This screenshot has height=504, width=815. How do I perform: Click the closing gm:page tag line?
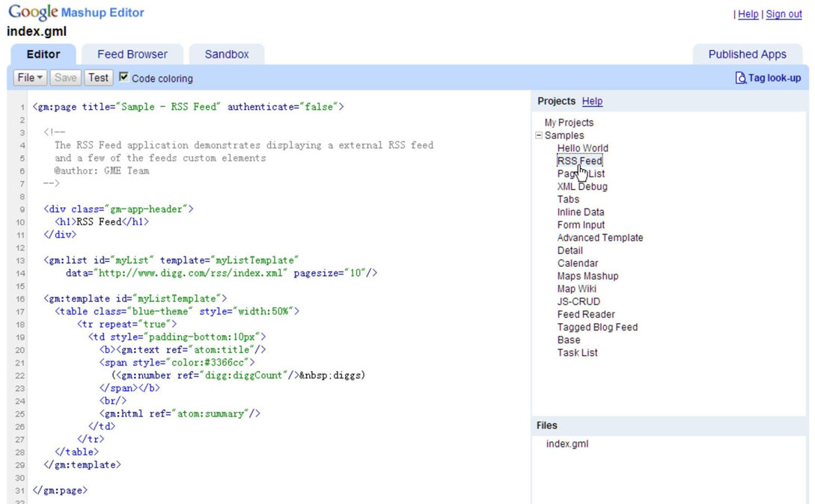click(60, 491)
